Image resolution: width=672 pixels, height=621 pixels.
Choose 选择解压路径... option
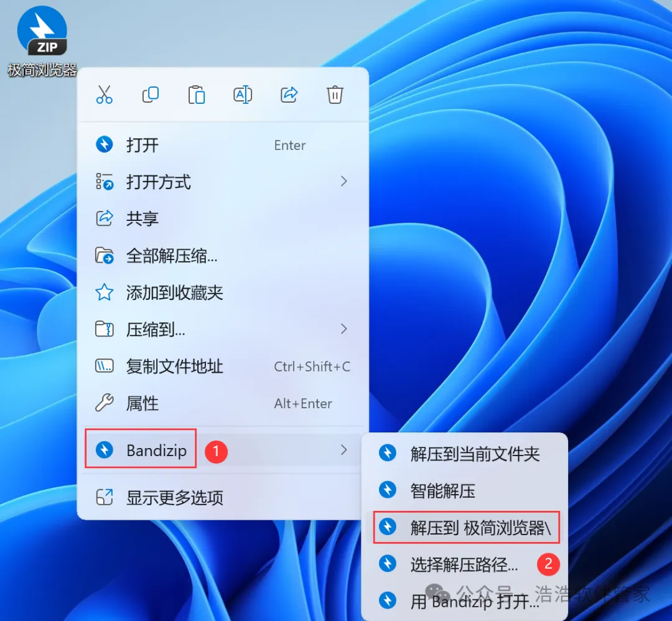(x=465, y=564)
